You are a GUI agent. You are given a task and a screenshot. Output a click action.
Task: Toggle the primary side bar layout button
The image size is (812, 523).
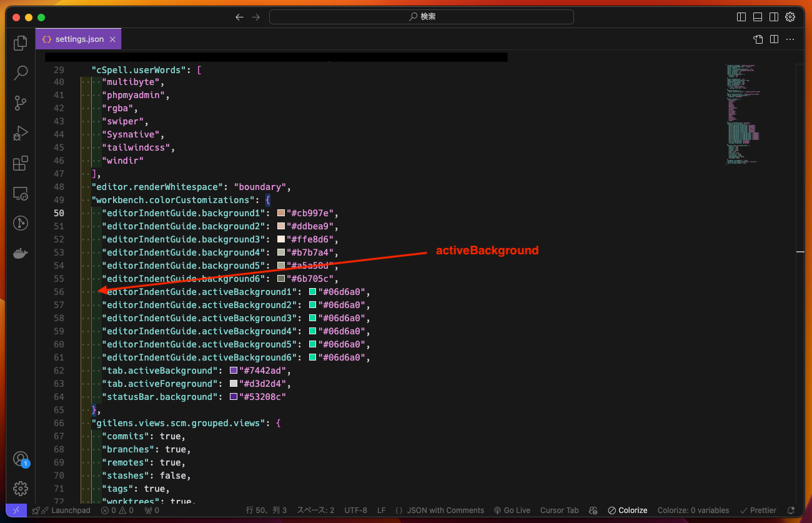tap(741, 17)
